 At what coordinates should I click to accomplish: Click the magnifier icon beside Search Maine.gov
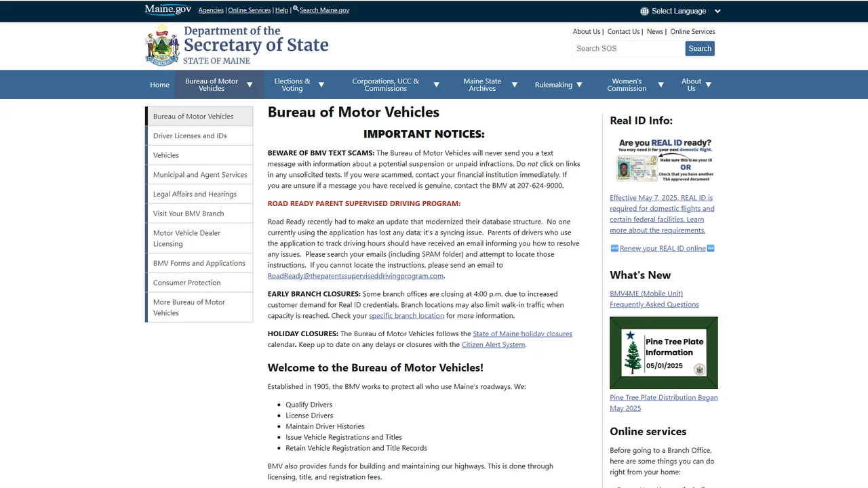coord(296,9)
